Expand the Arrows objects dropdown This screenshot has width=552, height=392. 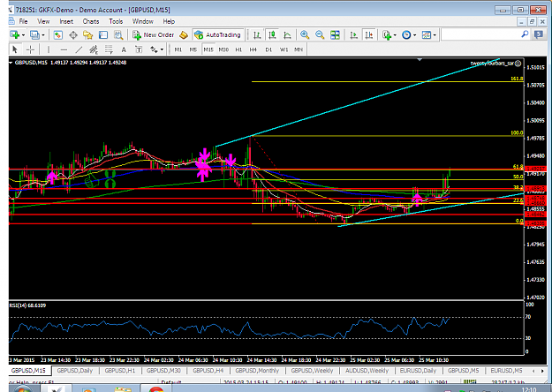coord(162,49)
